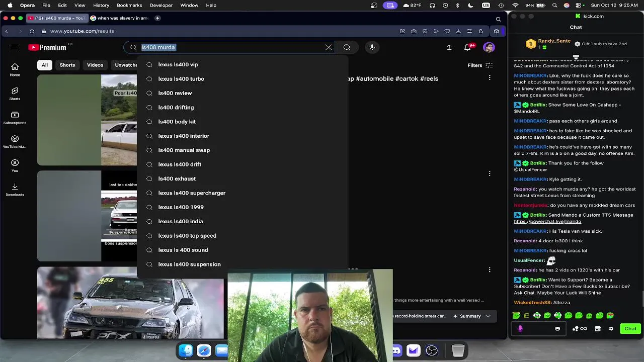Open the powerchat.live/mando link in chat

pos(547,221)
